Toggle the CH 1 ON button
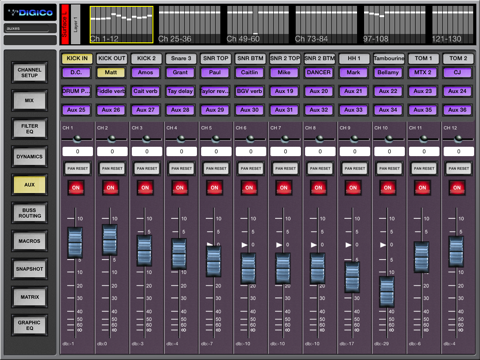This screenshot has width=480, height=360. point(76,188)
